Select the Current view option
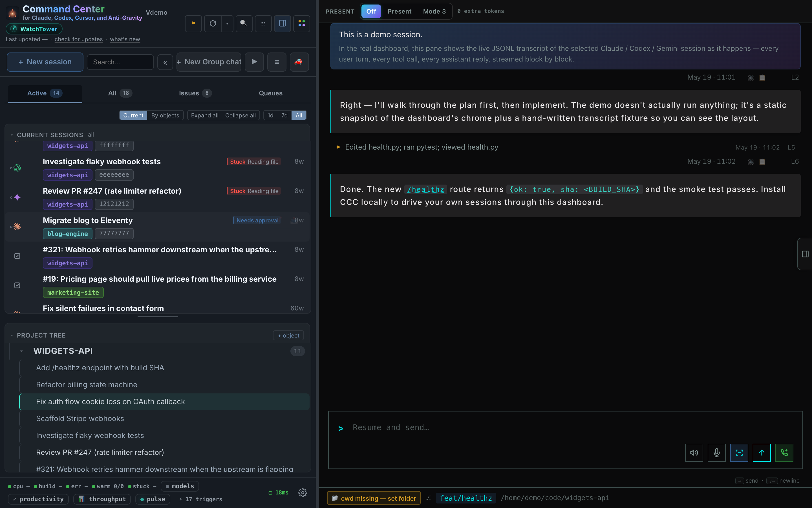This screenshot has width=812, height=508. click(x=133, y=115)
